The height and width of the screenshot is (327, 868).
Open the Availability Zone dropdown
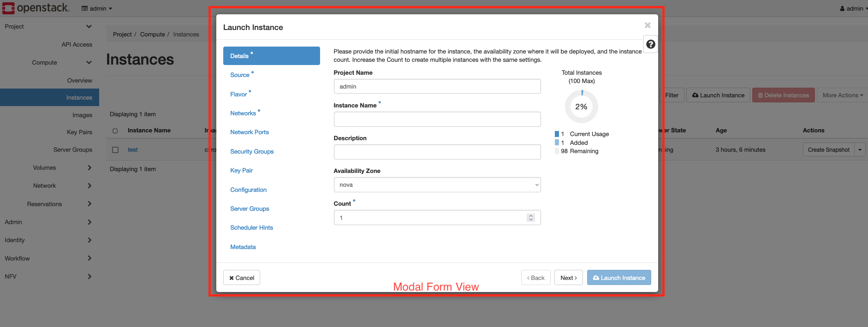click(x=437, y=185)
